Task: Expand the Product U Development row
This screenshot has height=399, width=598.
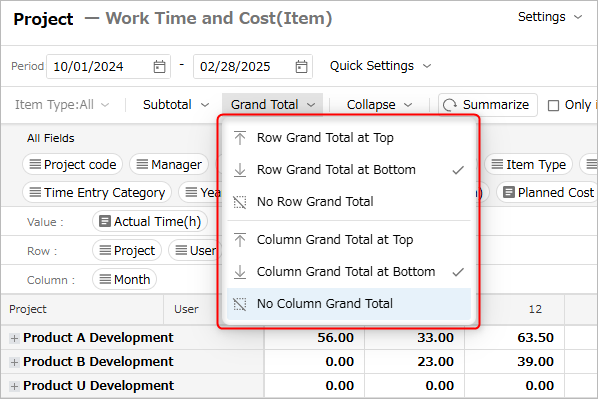Action: (14, 386)
